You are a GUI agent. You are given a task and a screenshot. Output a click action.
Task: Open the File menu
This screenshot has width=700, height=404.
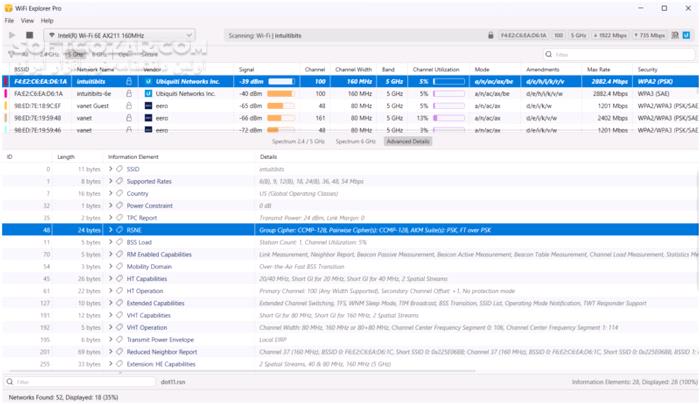[9, 21]
